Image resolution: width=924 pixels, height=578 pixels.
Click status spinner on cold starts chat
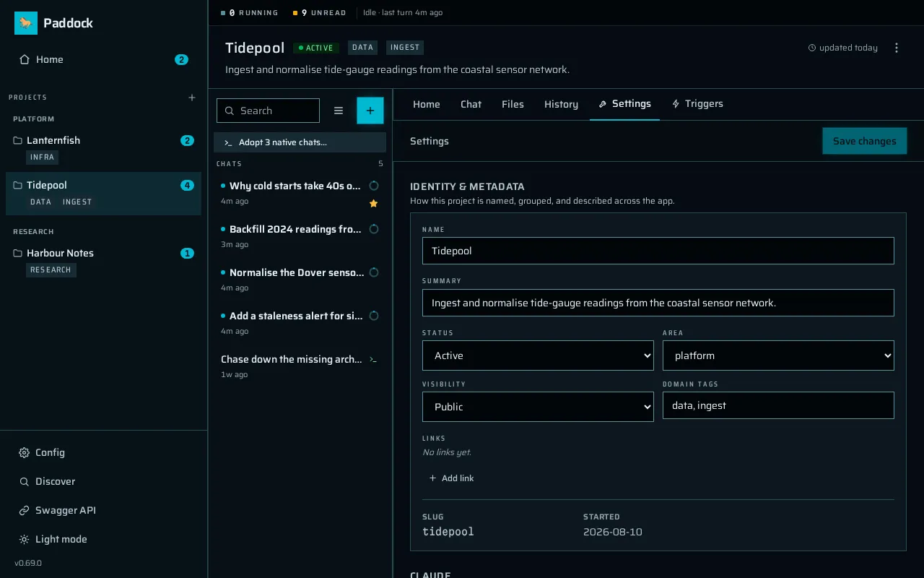pos(374,186)
